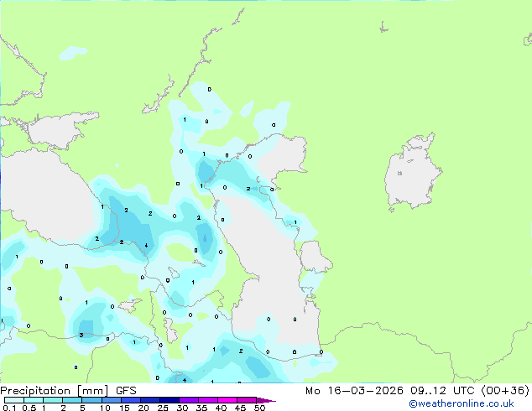Screen dimensions: 532x411
Task: Click the date text 'Mo 16-03-2026'
Action: click(x=354, y=391)
